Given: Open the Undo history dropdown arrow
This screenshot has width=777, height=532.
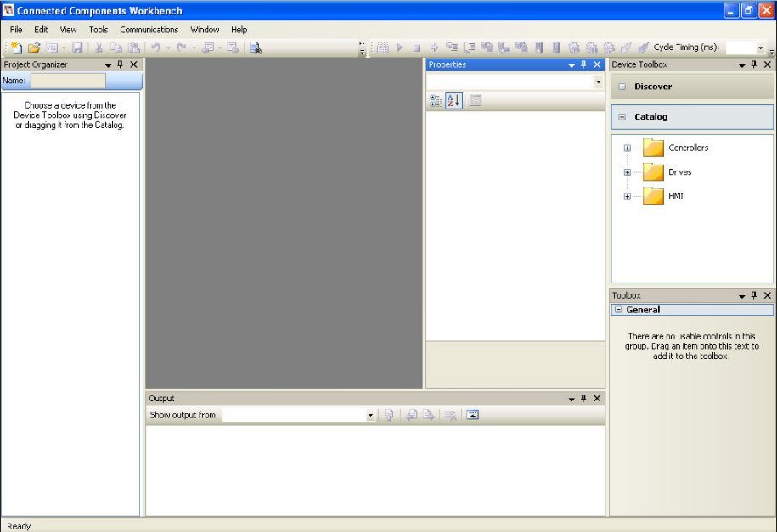Looking at the screenshot, I should pos(168,48).
